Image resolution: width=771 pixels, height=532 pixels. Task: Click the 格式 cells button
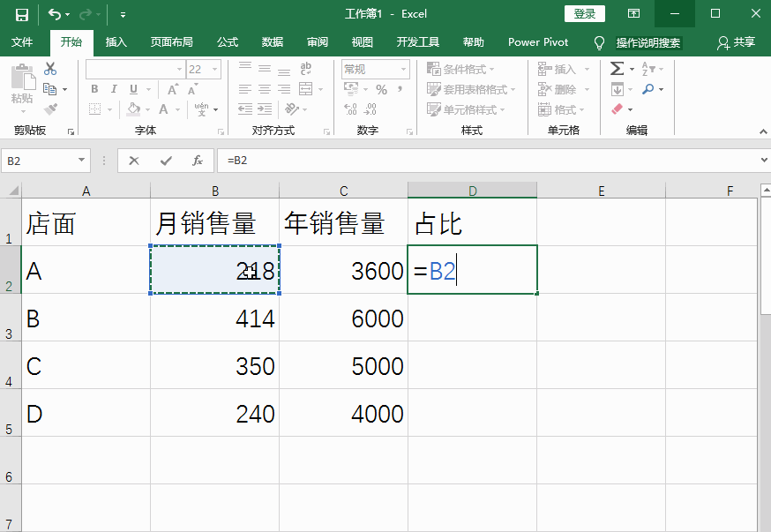tap(561, 109)
